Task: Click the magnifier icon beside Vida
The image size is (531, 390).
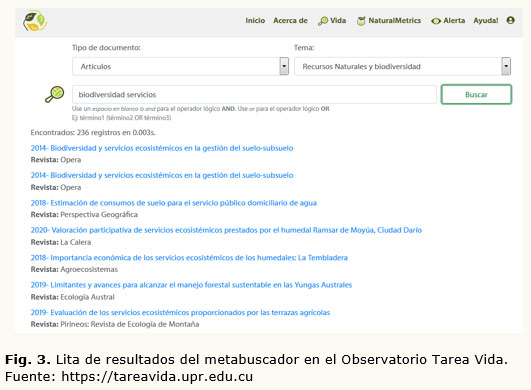Action: [x=323, y=21]
